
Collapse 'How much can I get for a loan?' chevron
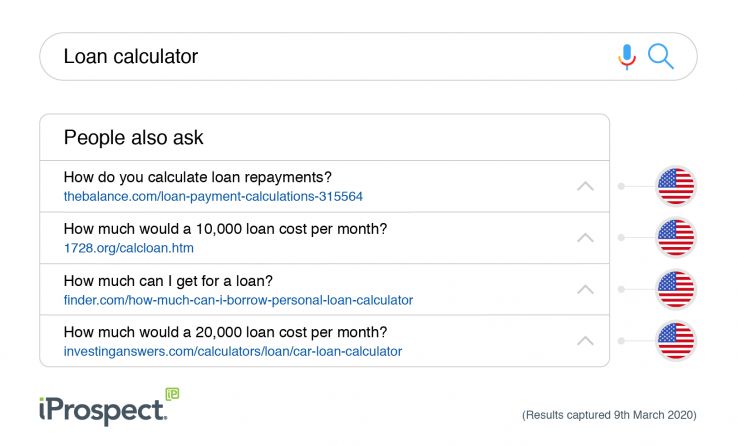[x=585, y=290]
